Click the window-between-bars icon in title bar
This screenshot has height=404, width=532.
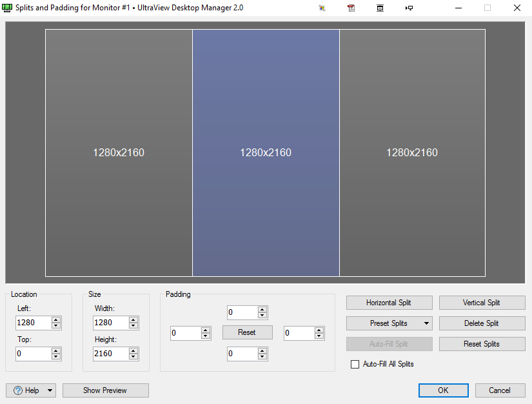pyautogui.click(x=380, y=8)
